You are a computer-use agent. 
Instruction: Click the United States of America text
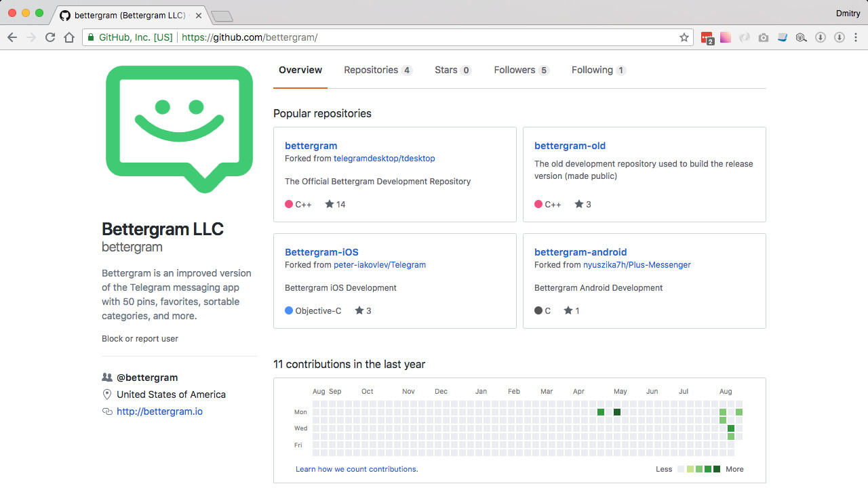(171, 394)
